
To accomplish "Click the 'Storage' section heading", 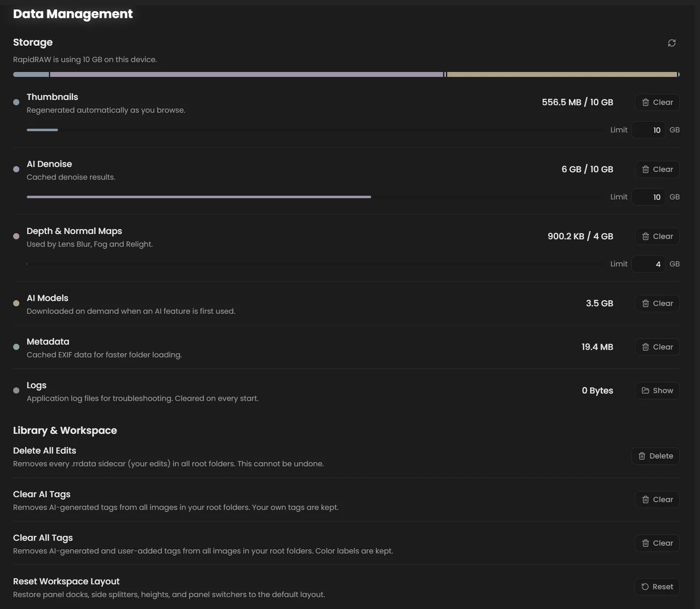I will [33, 42].
